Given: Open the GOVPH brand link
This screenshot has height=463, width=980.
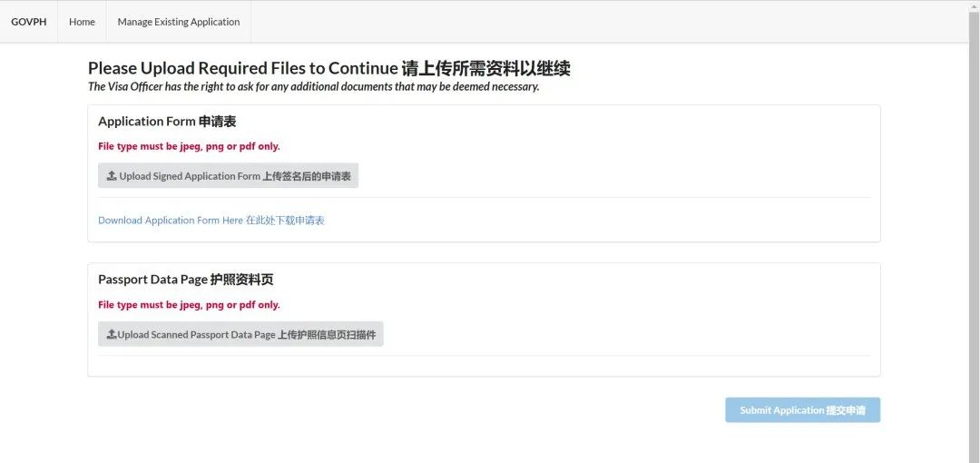Looking at the screenshot, I should point(28,22).
